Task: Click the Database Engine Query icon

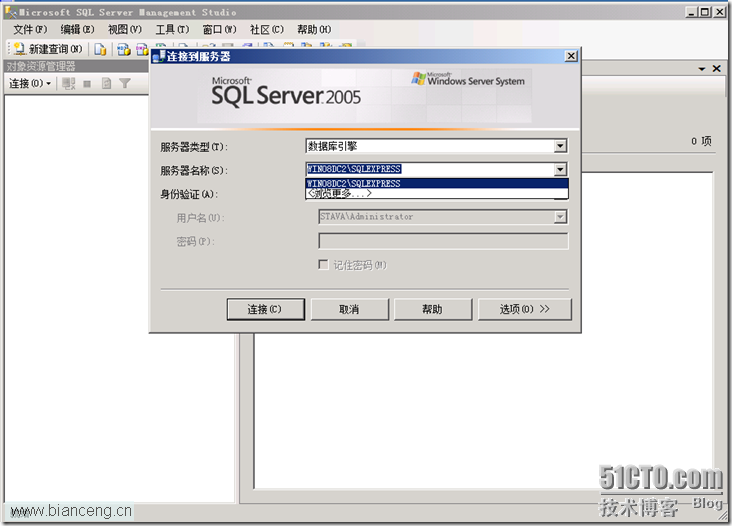Action: pyautogui.click(x=100, y=49)
